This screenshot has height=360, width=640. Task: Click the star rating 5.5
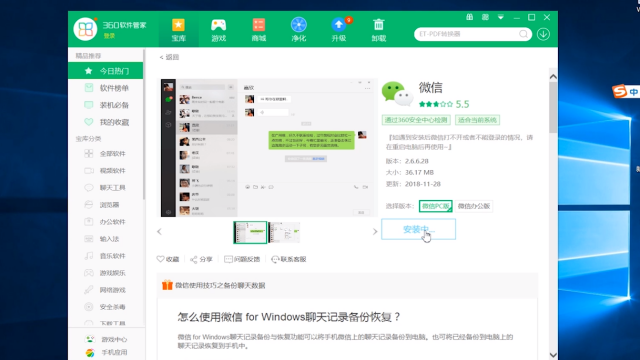pos(444,104)
